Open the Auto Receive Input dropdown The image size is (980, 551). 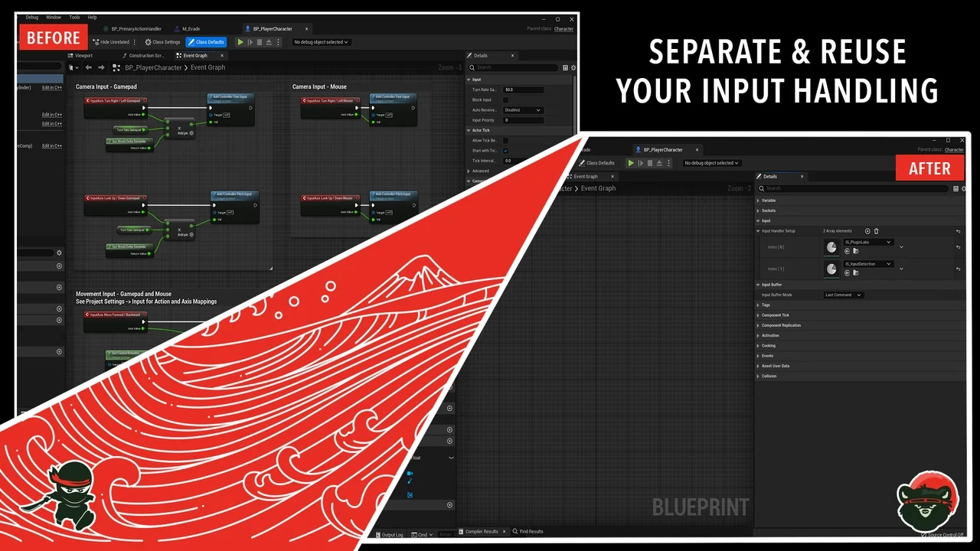(523, 110)
